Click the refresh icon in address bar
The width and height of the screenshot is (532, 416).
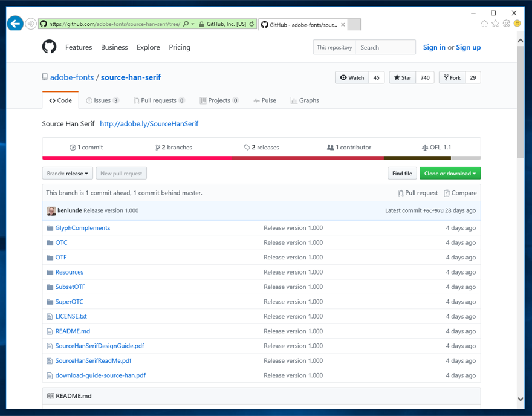251,24
